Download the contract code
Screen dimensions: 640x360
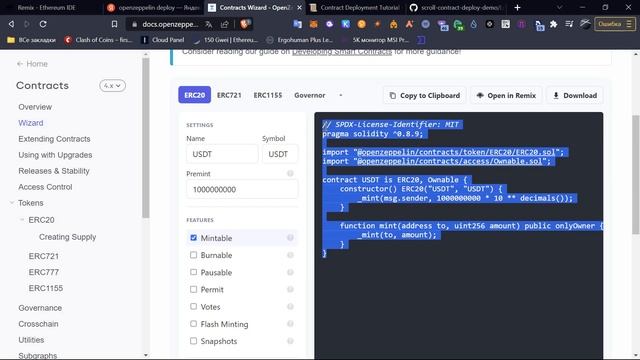[575, 96]
